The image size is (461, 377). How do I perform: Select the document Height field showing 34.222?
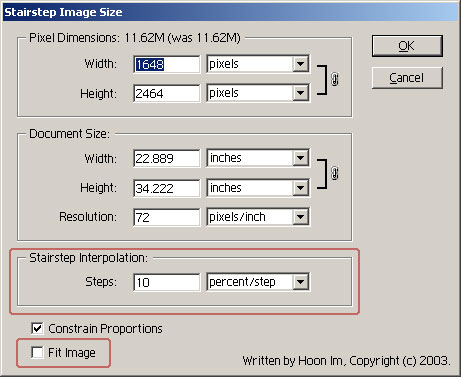(167, 188)
